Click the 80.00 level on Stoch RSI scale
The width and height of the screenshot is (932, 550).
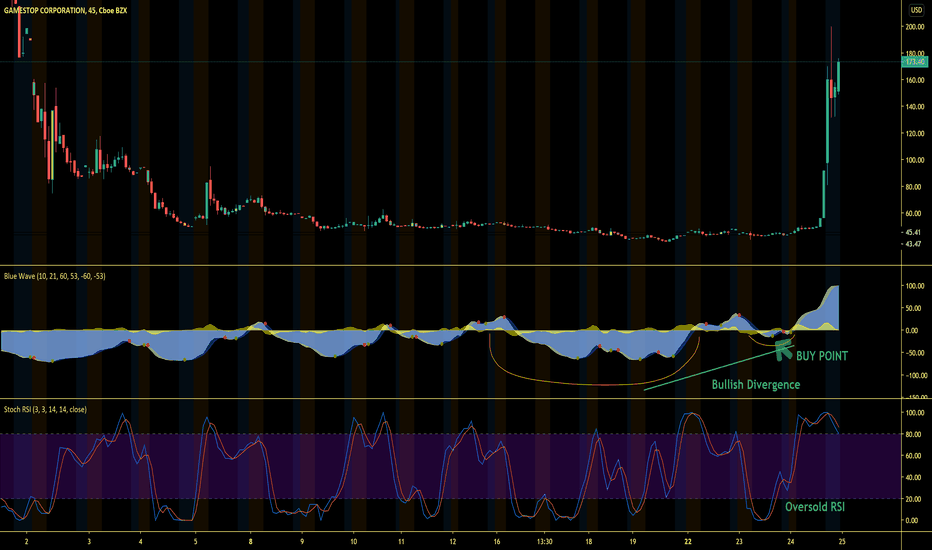(x=915, y=435)
